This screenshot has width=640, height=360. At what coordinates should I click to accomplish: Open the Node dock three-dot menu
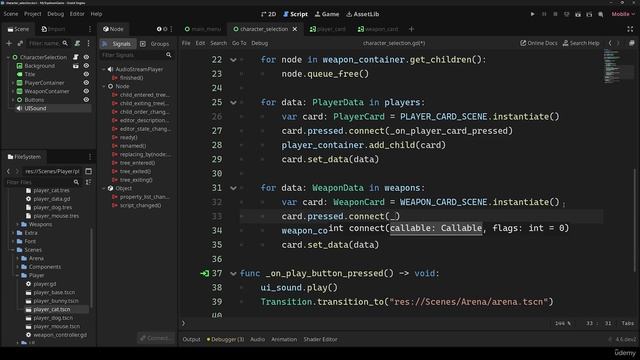pyautogui.click(x=171, y=29)
